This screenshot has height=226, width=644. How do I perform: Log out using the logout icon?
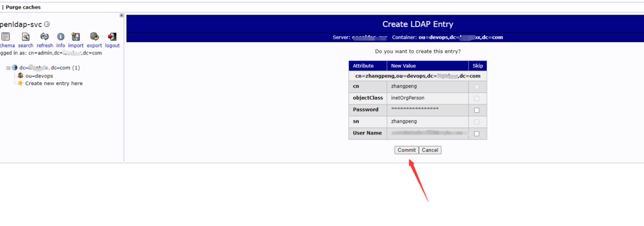point(112,36)
